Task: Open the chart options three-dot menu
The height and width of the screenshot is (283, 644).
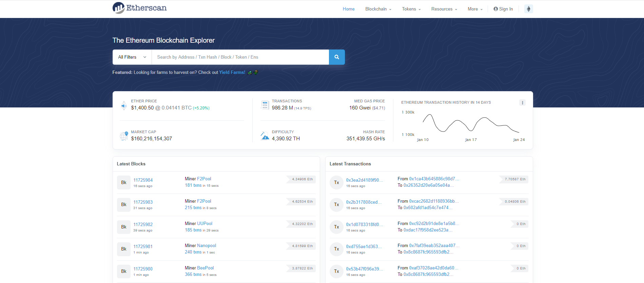Action: pyautogui.click(x=522, y=103)
